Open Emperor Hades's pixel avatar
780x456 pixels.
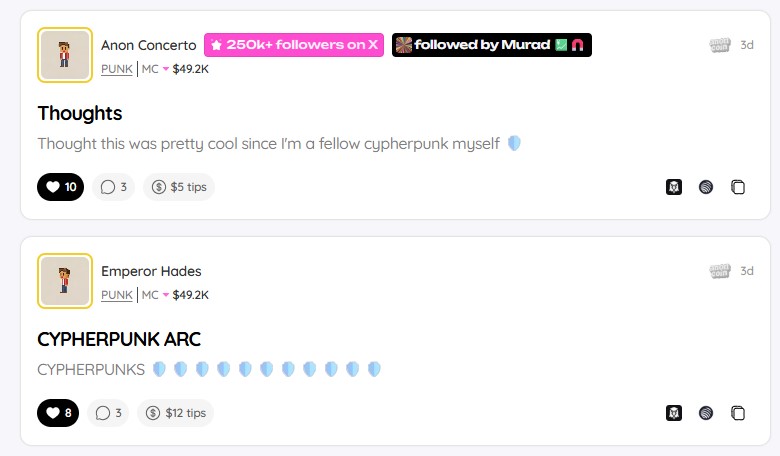(65, 280)
